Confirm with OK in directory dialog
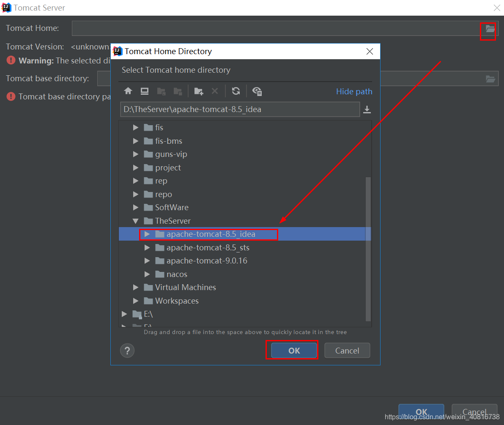Viewport: 504px width, 425px height. 294,351
